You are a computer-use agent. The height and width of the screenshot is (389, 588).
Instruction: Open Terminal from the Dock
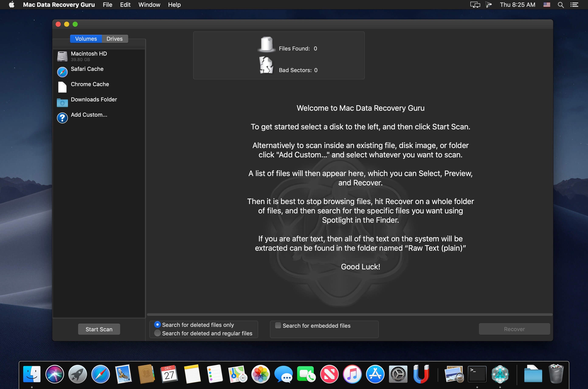(477, 374)
